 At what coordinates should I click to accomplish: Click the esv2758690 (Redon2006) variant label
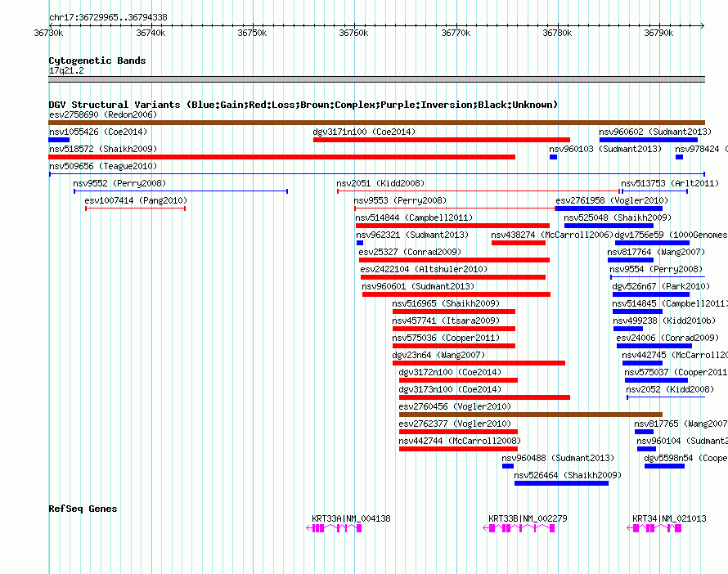click(103, 114)
